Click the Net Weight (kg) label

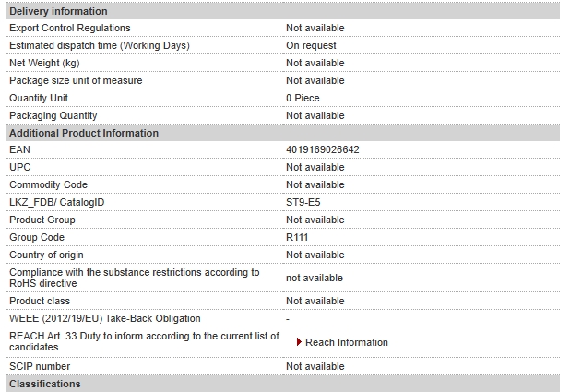[x=44, y=63]
